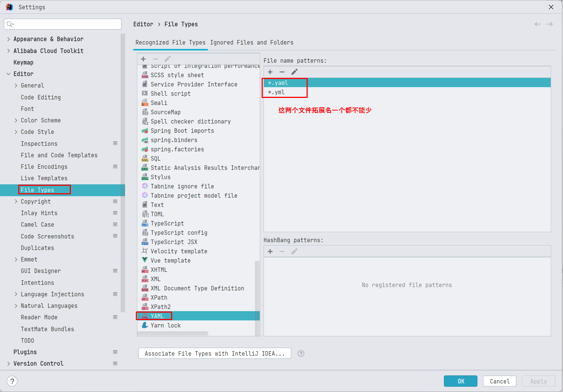Select the SQL file type icon
The image size is (563, 392).
[145, 158]
